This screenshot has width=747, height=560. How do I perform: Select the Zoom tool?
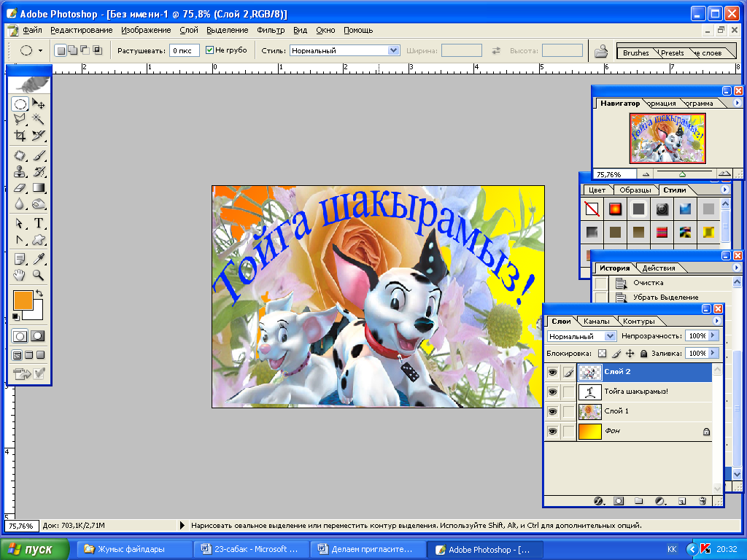[39, 275]
